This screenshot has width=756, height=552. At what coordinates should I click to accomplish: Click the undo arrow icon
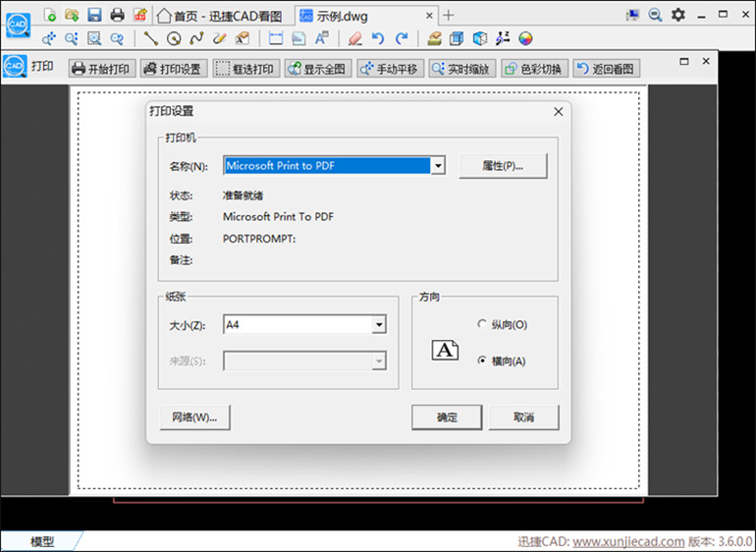(x=378, y=38)
